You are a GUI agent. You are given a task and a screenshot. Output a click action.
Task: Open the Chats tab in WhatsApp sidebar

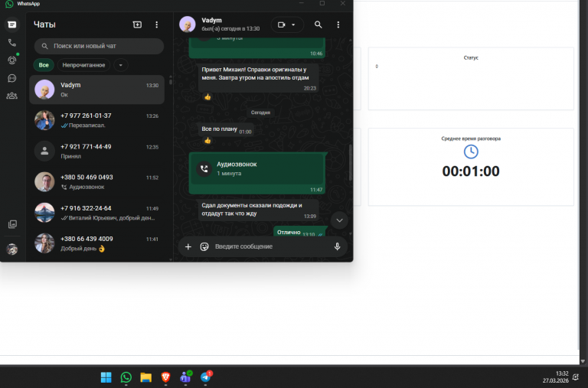[x=12, y=24]
